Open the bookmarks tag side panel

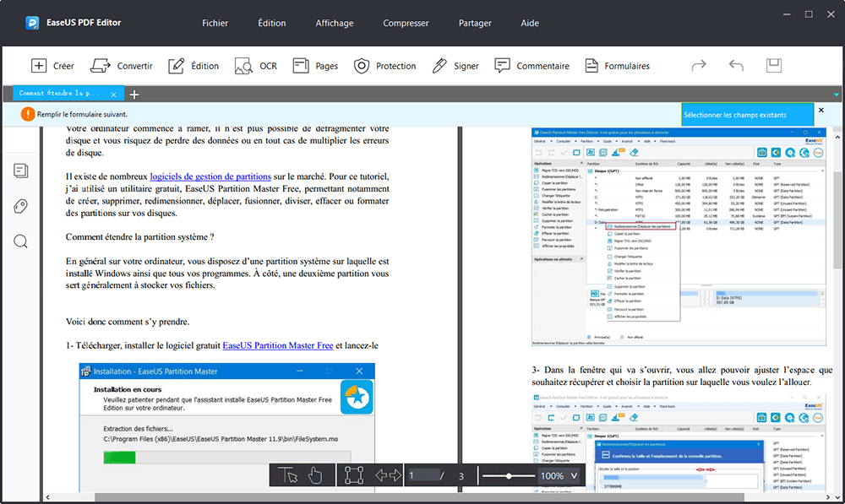[x=20, y=206]
